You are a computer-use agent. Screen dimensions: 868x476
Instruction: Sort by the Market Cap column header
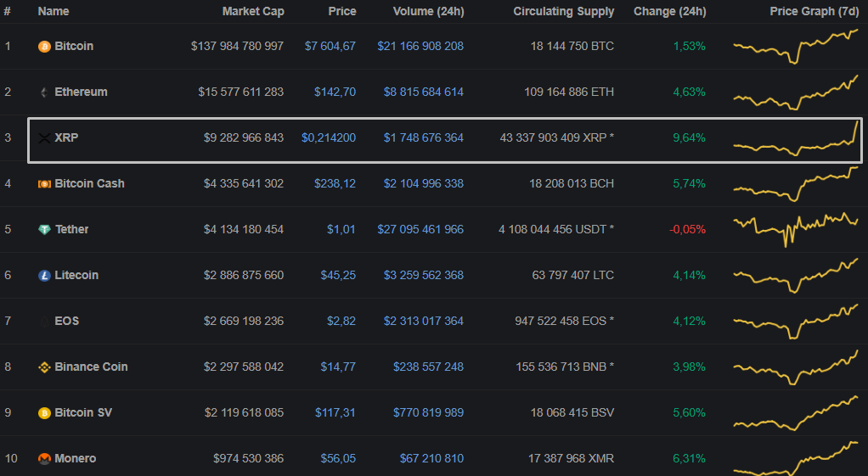point(253,11)
